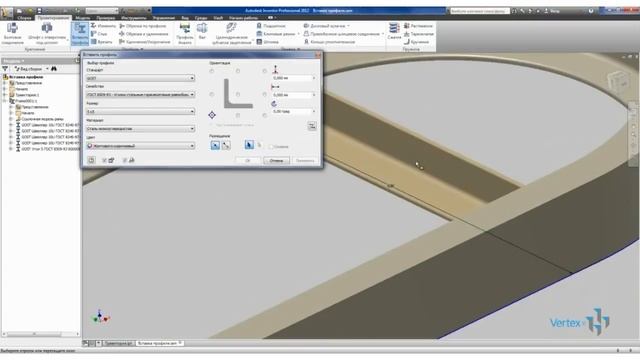The image size is (640, 360).
Task: Click the Отмена (Cancel) button
Action: point(276,160)
